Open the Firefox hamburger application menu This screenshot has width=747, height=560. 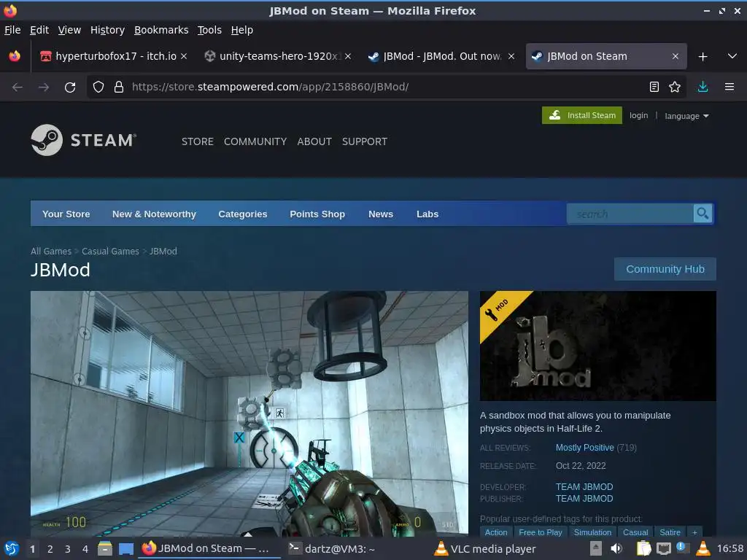click(x=729, y=87)
